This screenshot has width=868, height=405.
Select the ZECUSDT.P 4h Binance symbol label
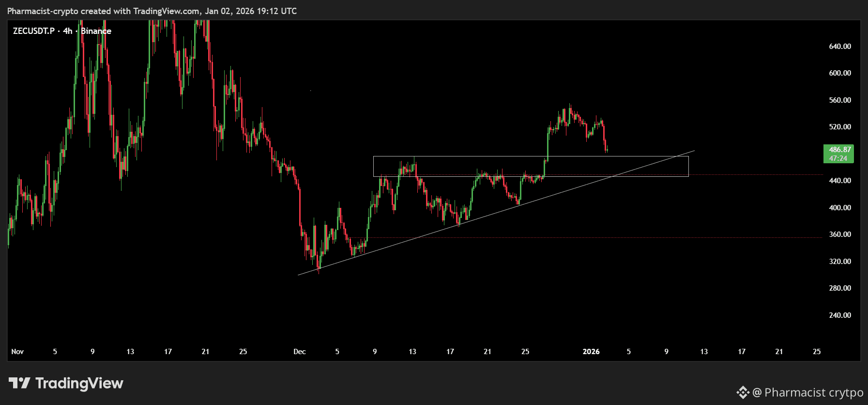pos(62,31)
